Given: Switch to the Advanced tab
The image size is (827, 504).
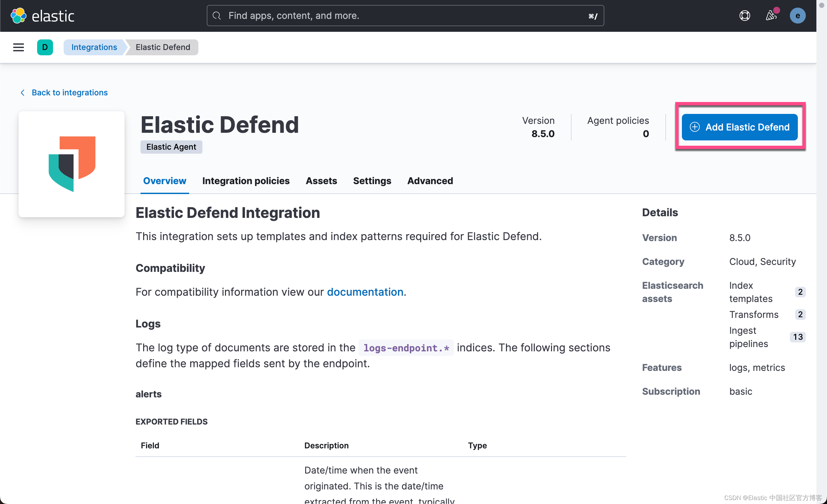Looking at the screenshot, I should click(x=430, y=181).
